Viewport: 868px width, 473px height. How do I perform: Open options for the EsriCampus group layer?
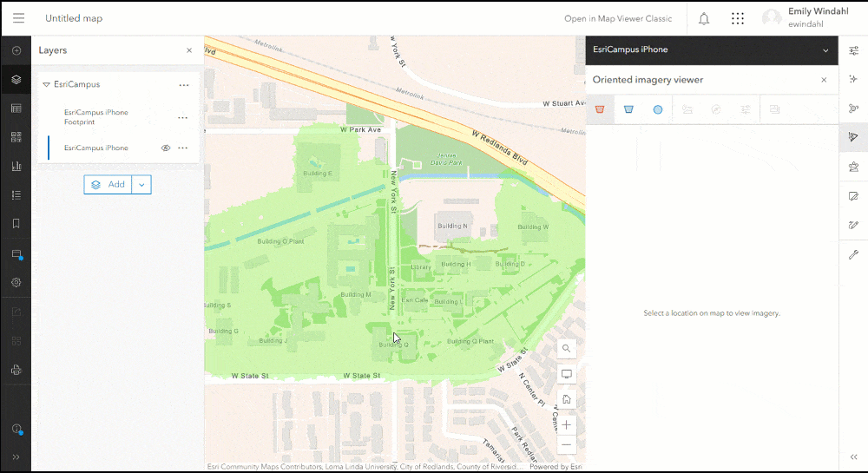[184, 85]
